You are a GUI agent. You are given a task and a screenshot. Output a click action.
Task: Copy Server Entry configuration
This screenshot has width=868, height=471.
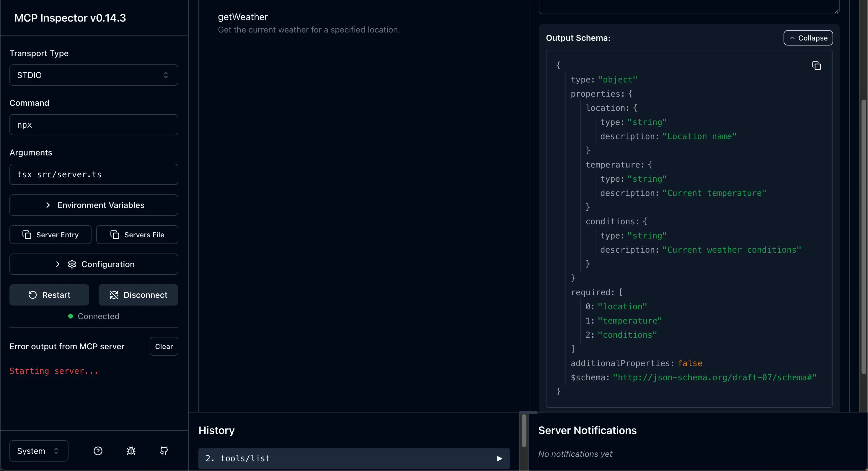coord(50,235)
